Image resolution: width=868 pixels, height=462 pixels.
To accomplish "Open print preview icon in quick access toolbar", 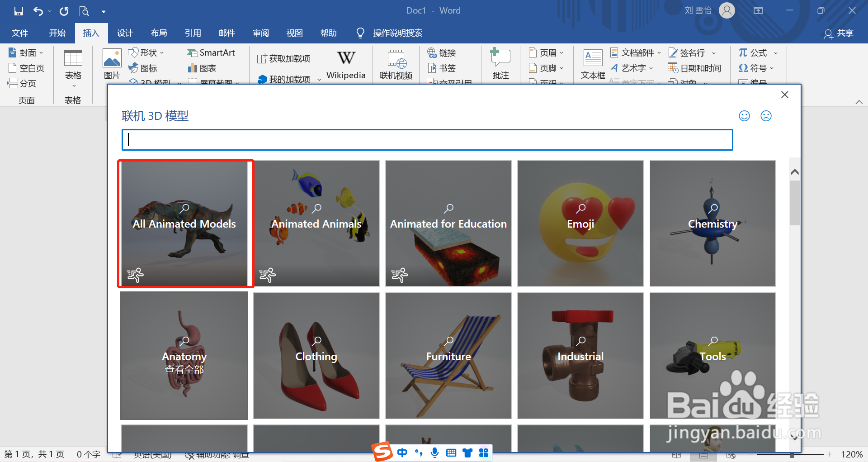I will tap(84, 11).
